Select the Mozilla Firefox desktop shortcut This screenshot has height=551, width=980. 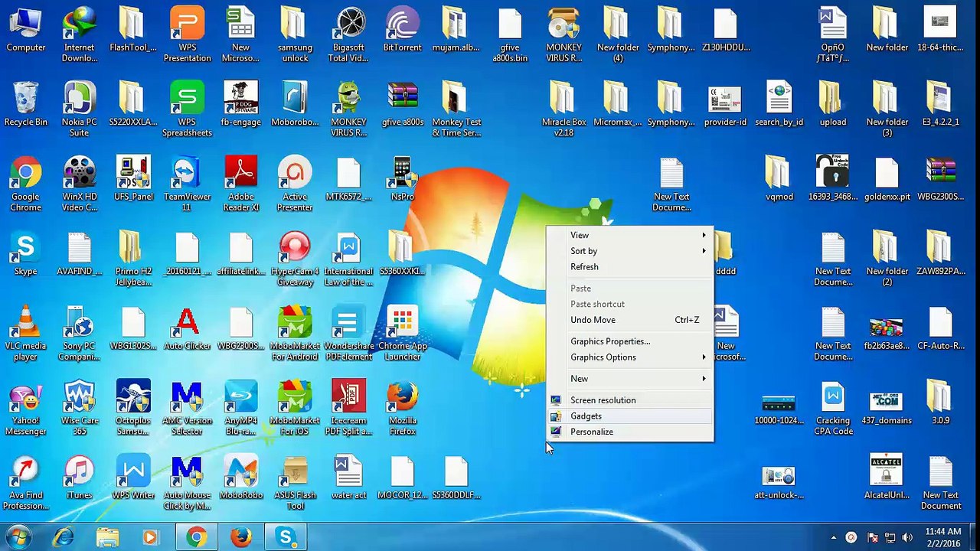(402, 409)
